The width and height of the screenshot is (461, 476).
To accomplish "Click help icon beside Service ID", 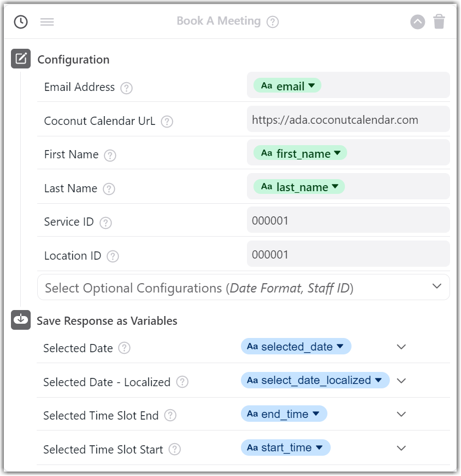I will 106,222.
